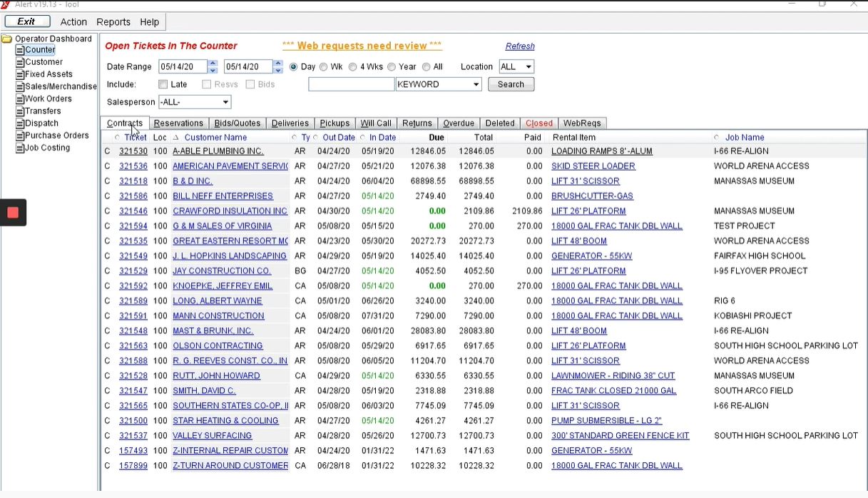Click the red stop recording button
Viewport: 868px width, 498px height.
coord(13,212)
